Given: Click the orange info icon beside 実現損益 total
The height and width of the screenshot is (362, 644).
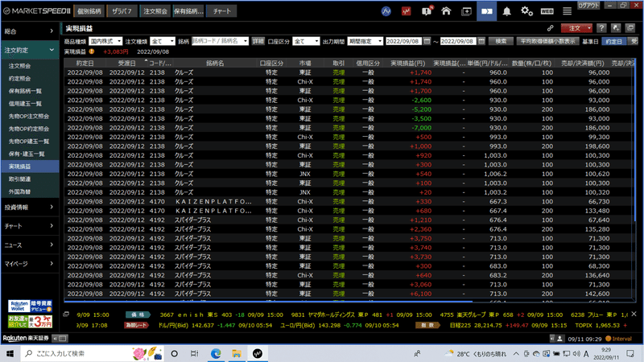Looking at the screenshot, I should [92, 51].
